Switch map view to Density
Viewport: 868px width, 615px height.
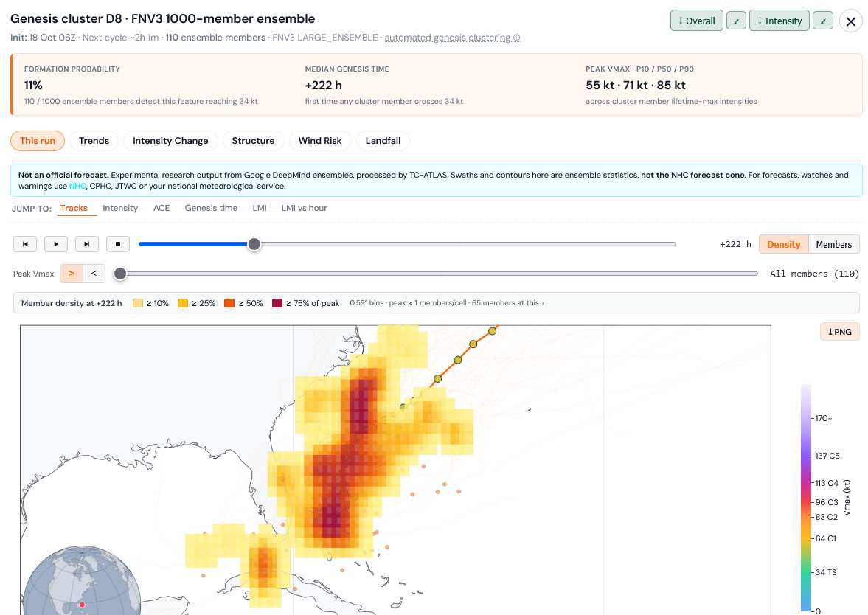coord(783,244)
